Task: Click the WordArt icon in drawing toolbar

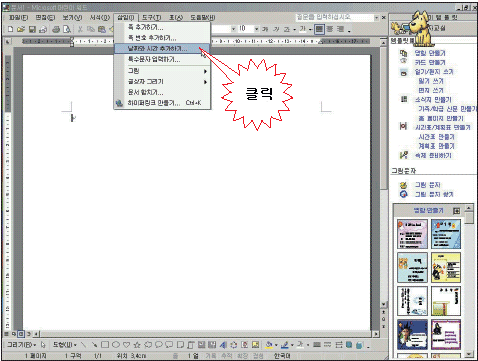Action: coord(223,345)
